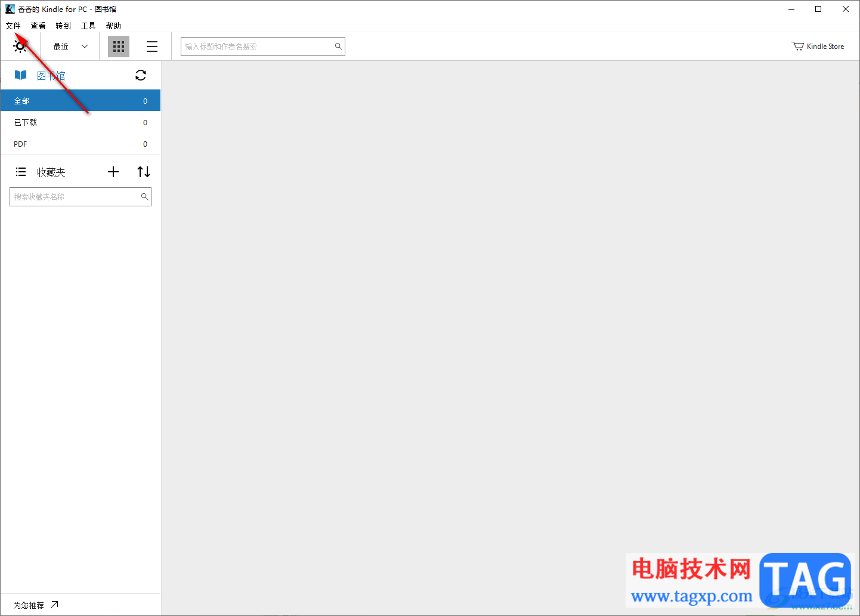This screenshot has width=860, height=616.
Task: Select the 收藏夹 heading
Action: point(51,172)
